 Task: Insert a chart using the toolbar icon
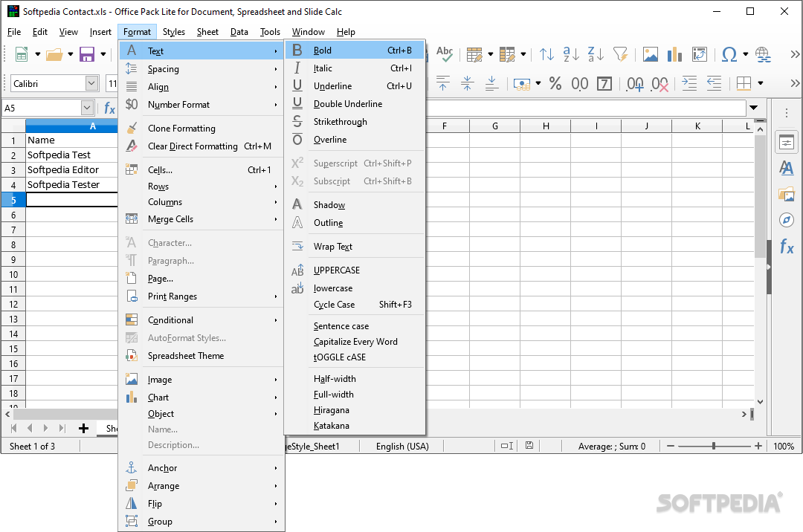coord(675,54)
